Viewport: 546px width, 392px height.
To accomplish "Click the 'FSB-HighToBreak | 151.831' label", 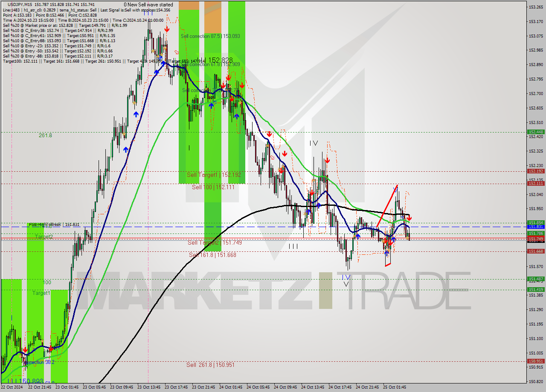I will (x=54, y=225).
